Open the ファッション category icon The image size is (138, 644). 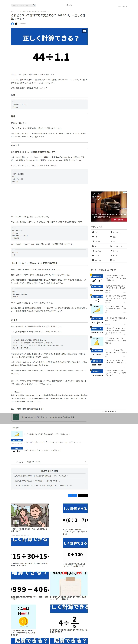pyautogui.click(x=111, y=232)
